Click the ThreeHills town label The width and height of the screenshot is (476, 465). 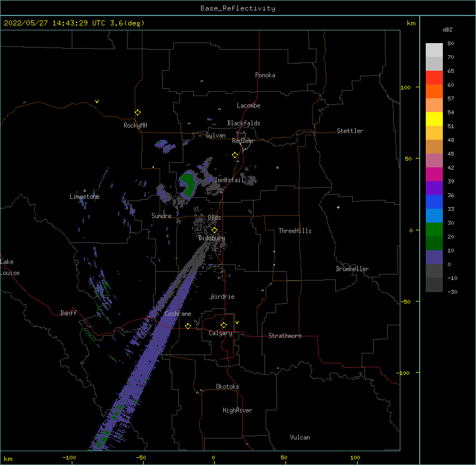click(295, 231)
